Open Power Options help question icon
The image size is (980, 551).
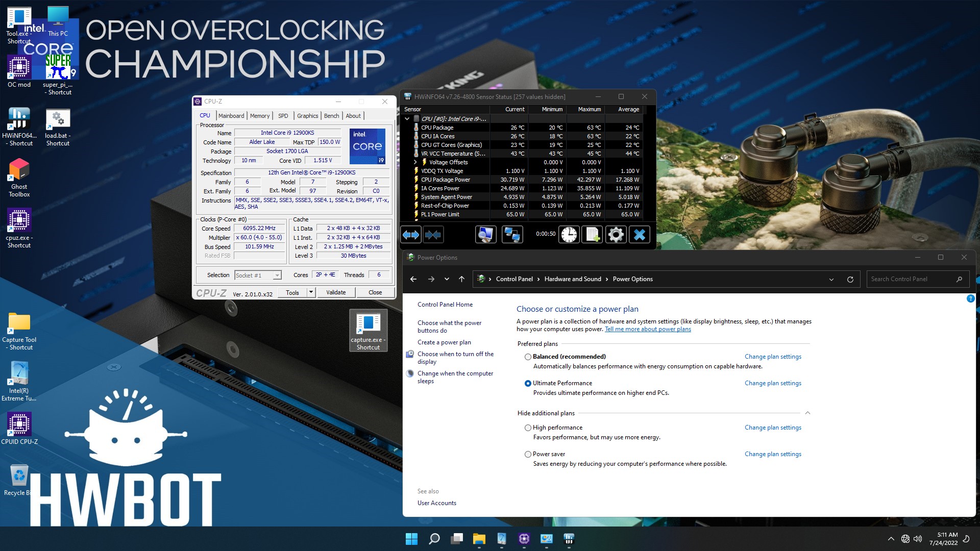coord(970,298)
